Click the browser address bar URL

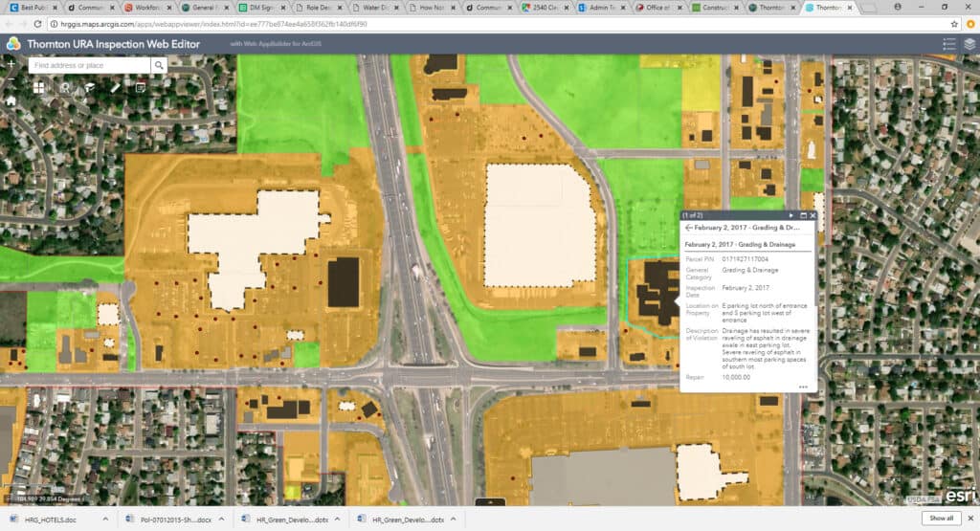tap(287, 23)
